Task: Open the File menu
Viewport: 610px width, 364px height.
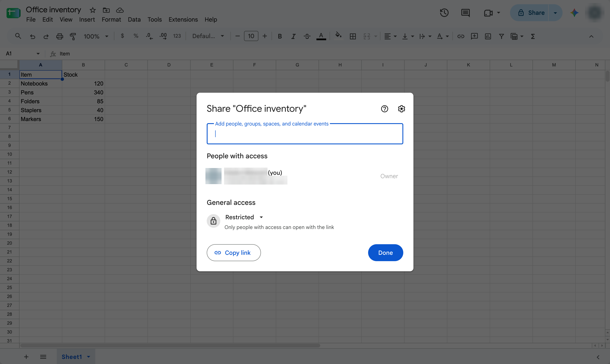Action: click(x=31, y=19)
